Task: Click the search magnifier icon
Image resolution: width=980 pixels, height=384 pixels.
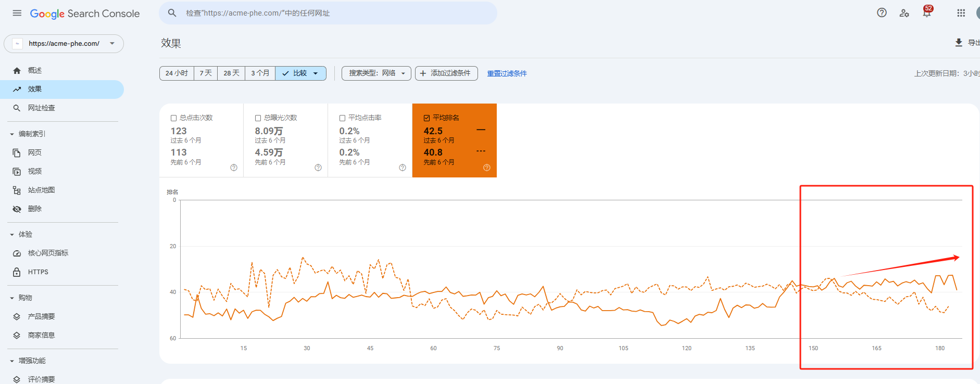Action: 172,13
